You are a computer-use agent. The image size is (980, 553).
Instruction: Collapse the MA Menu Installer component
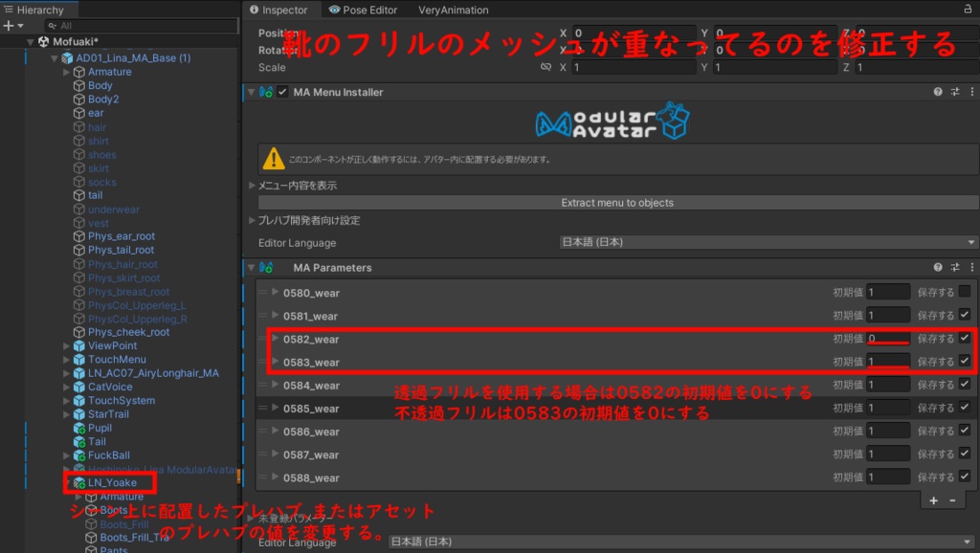click(x=252, y=92)
